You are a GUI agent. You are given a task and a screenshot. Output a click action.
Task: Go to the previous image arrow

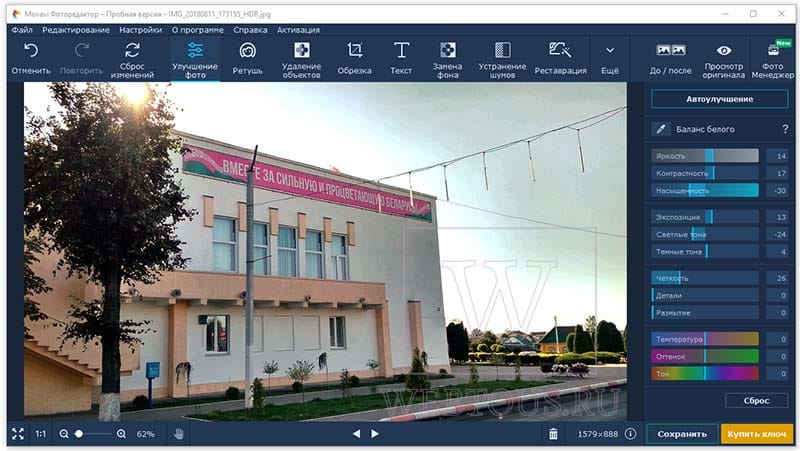pyautogui.click(x=357, y=434)
